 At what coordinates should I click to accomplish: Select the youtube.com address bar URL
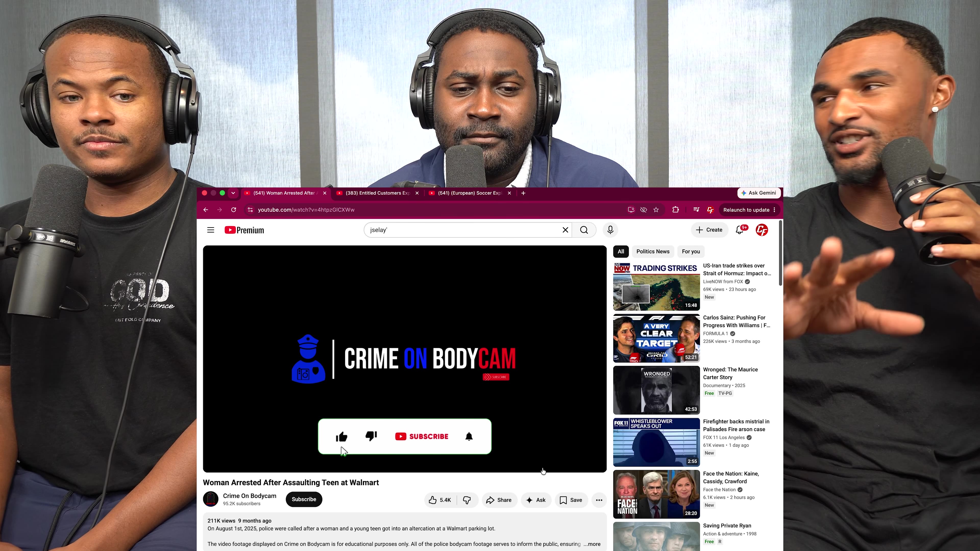click(x=306, y=210)
